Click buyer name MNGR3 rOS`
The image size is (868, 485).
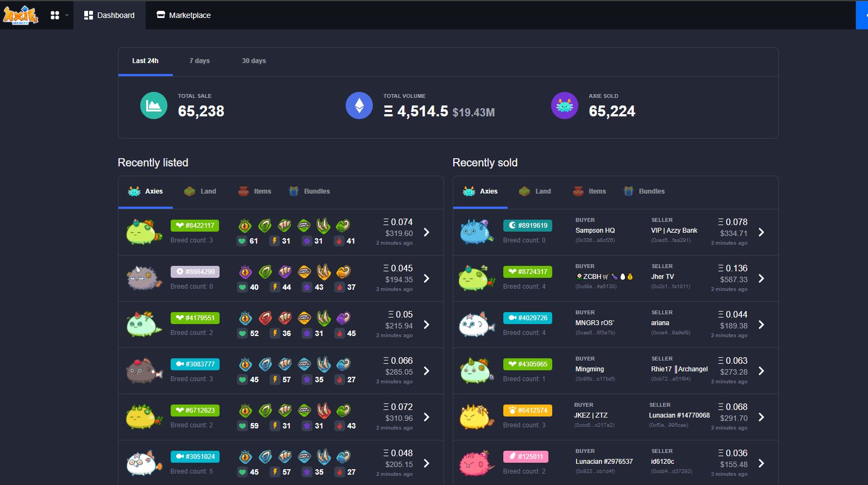point(595,323)
